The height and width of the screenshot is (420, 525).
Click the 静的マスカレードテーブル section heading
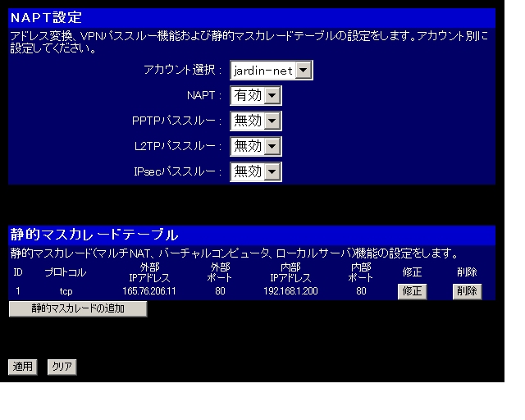pos(94,235)
